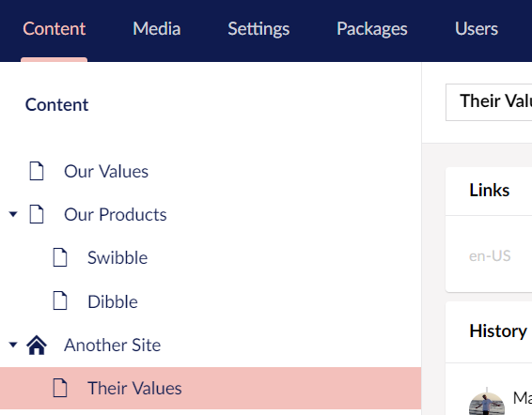532x415 pixels.
Task: Click the home icon of Another Site
Action: click(37, 345)
